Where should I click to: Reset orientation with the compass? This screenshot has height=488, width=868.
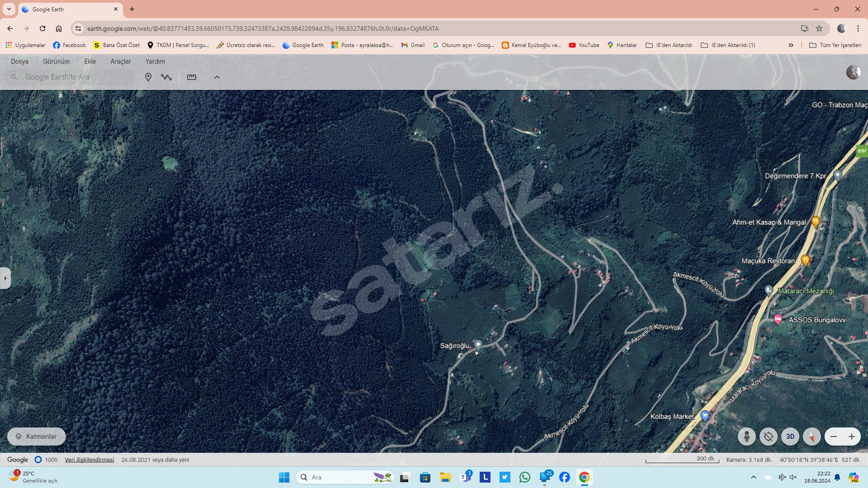point(812,436)
